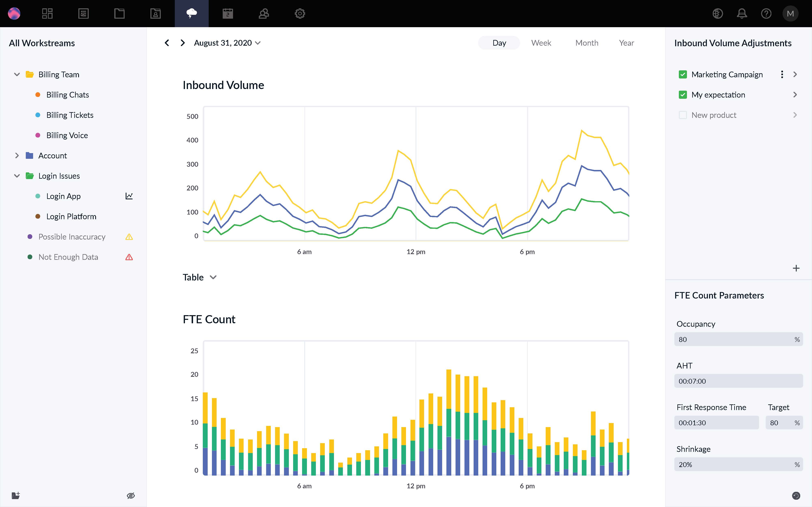Uncheck the Marketing Campaign adjustment
Viewport: 812px width, 507px height.
click(683, 74)
